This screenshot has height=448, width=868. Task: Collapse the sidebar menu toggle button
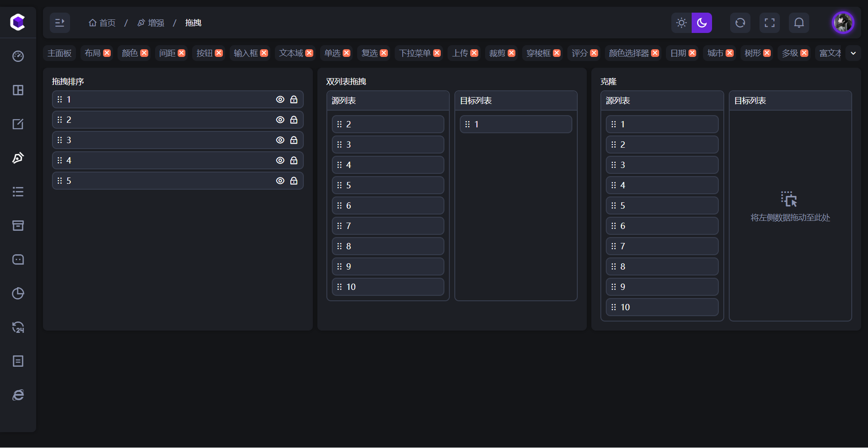pos(60,23)
